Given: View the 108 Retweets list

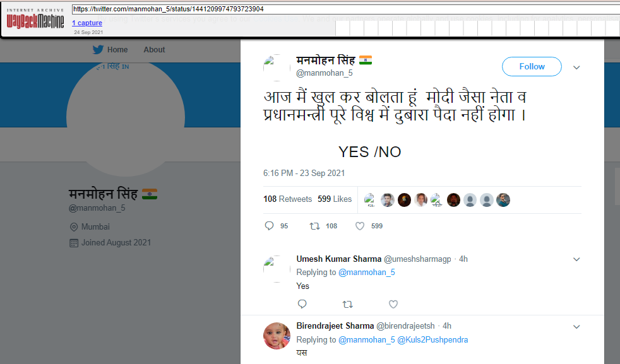Looking at the screenshot, I should (x=287, y=199).
